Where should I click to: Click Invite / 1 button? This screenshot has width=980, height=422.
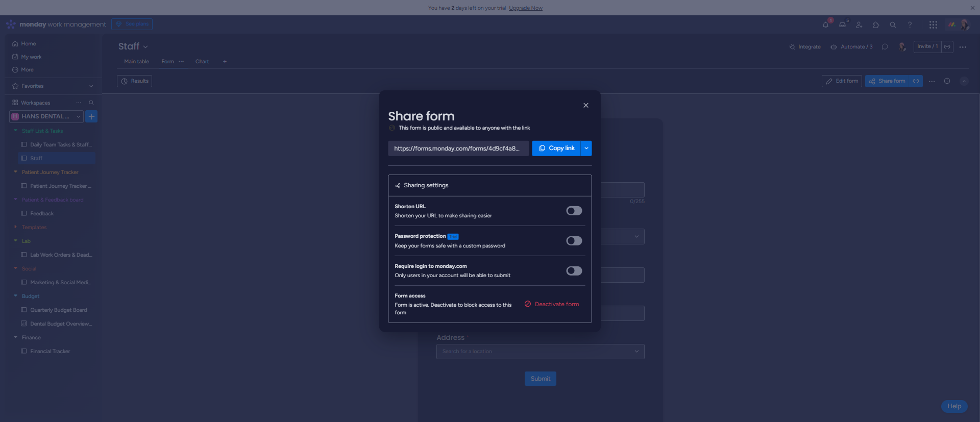click(x=927, y=46)
